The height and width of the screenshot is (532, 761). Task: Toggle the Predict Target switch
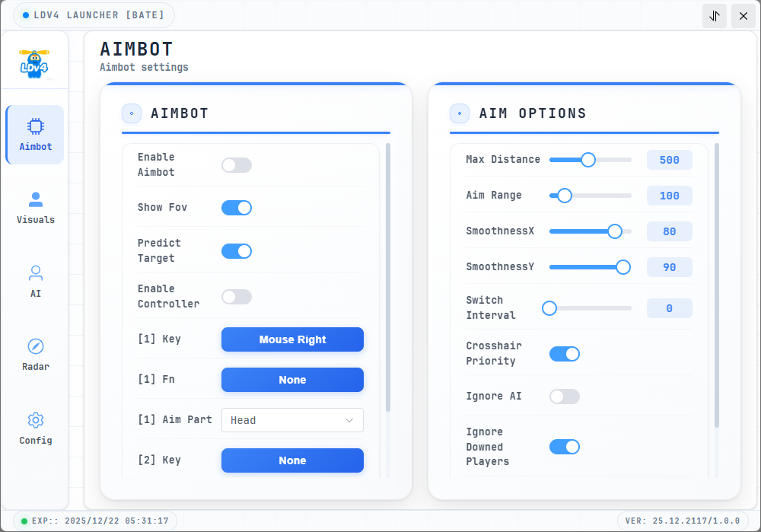[236, 251]
